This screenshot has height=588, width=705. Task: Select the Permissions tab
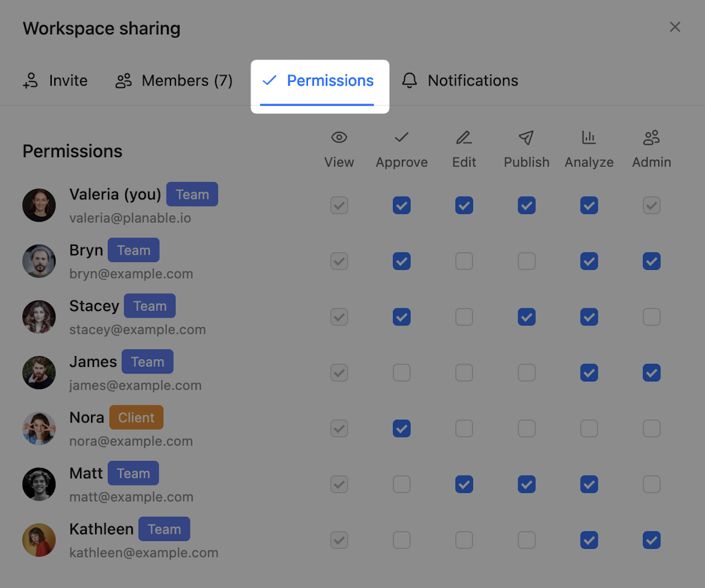point(330,81)
